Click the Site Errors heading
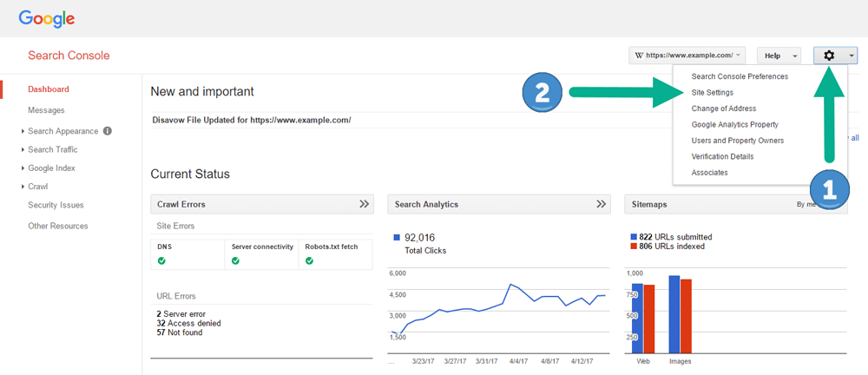 [176, 226]
